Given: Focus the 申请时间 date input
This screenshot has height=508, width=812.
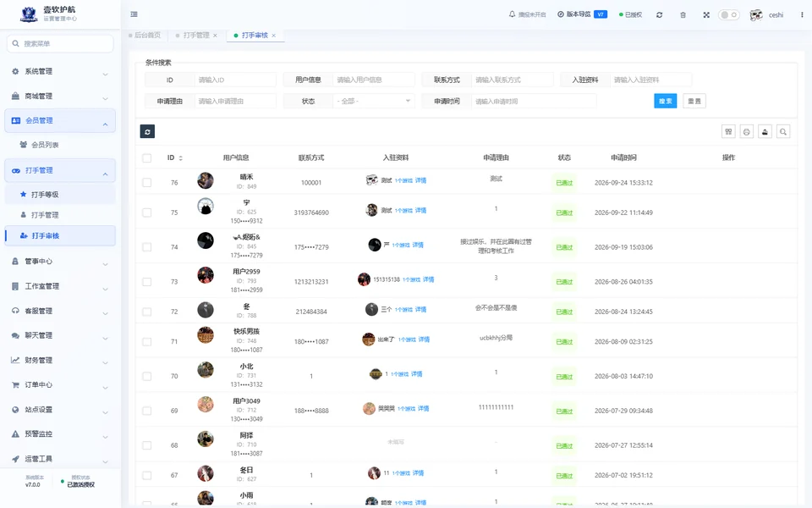Looking at the screenshot, I should (x=535, y=101).
